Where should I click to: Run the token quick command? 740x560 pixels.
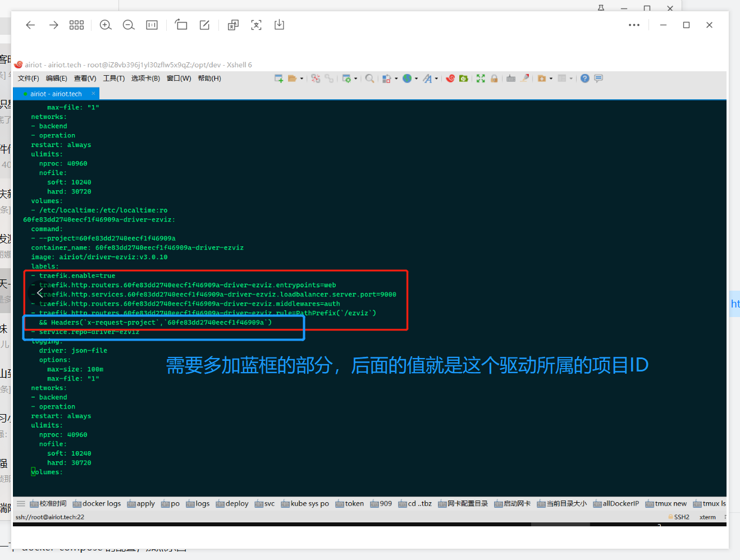pyautogui.click(x=350, y=503)
